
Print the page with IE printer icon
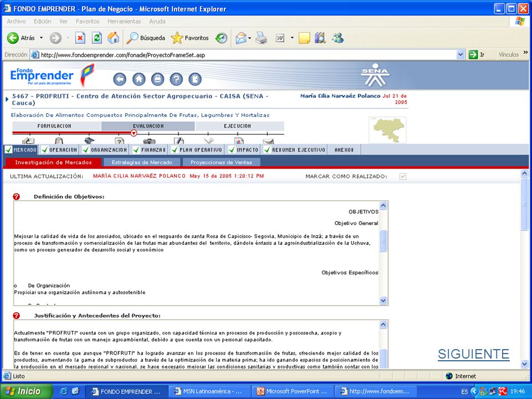pyautogui.click(x=261, y=38)
